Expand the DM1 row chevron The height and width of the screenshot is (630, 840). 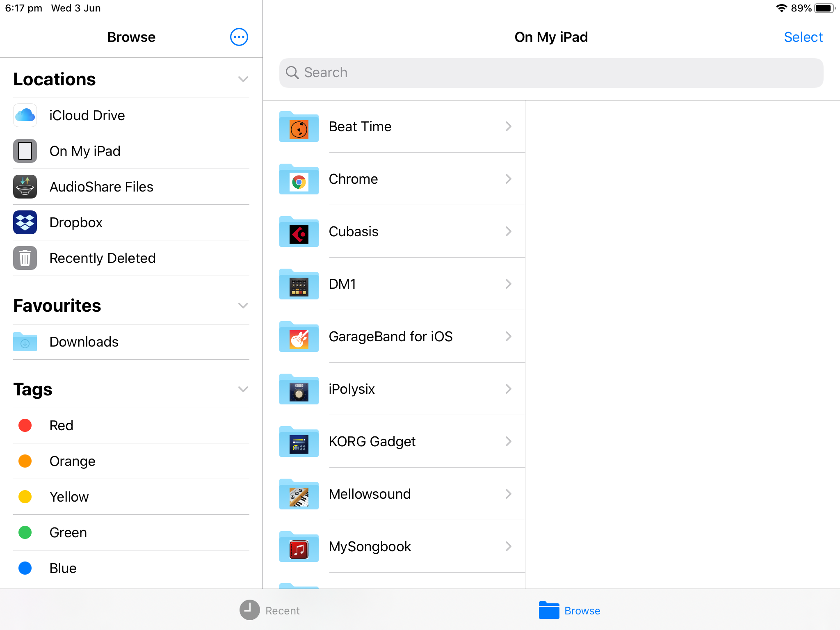pyautogui.click(x=509, y=284)
